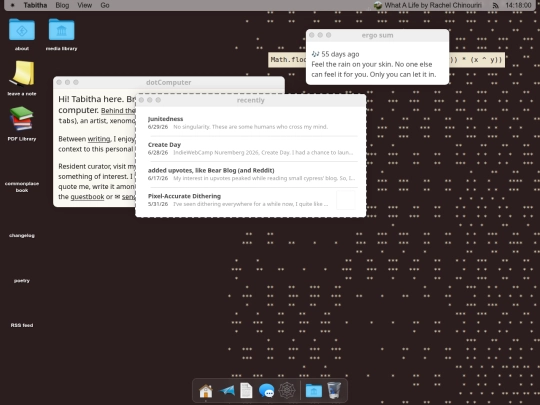Screen dimensions: 540x405
Task: Click the trash can icon in dock
Action: pos(334,391)
